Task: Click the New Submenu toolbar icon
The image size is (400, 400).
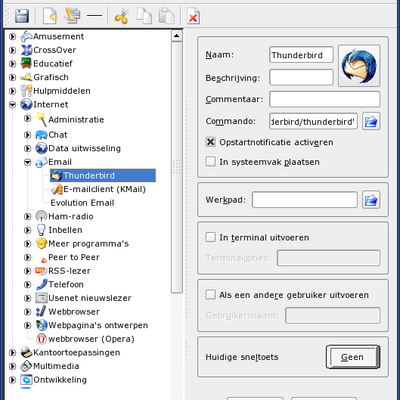Action: (72, 16)
